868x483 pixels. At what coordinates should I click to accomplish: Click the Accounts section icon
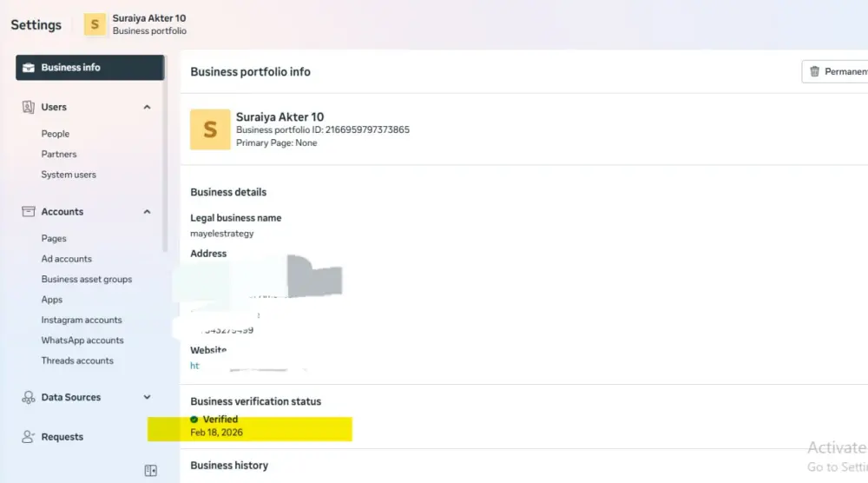29,212
